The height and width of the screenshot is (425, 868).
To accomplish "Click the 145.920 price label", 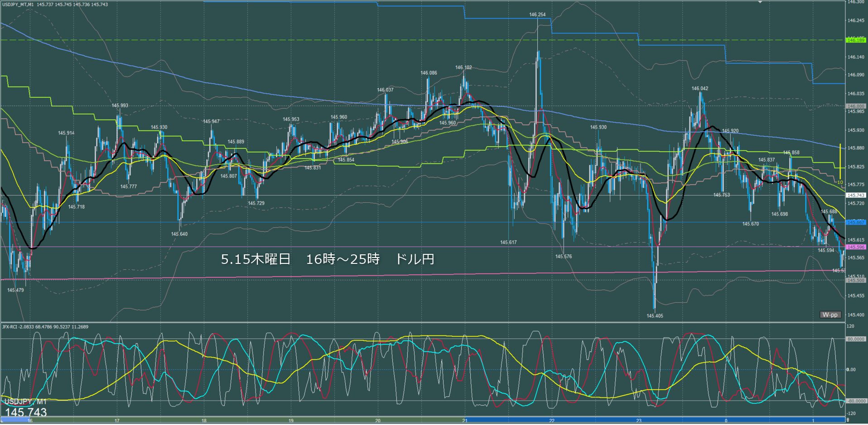I will (730, 131).
